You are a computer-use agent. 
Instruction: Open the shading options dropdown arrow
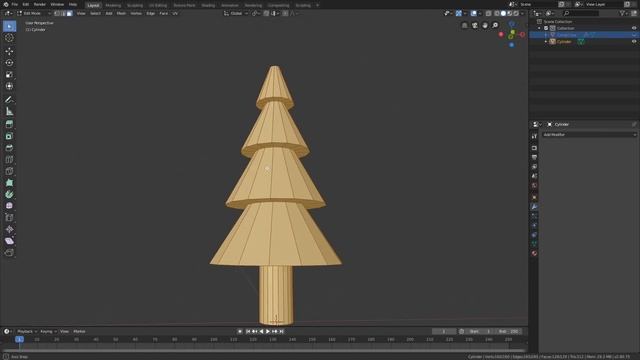click(x=522, y=13)
